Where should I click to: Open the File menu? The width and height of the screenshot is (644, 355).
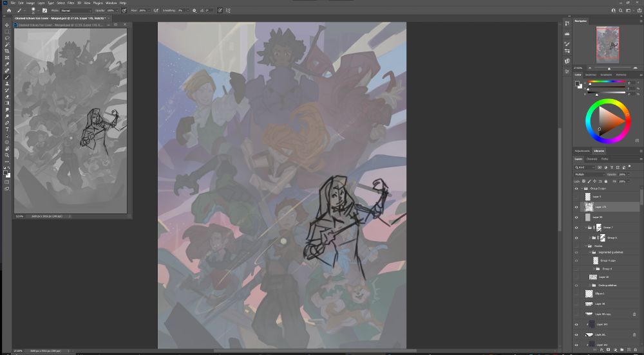click(x=13, y=3)
